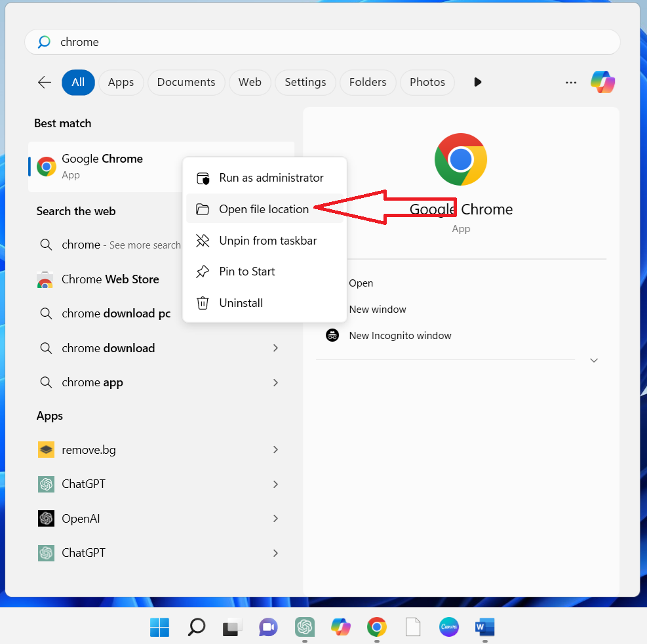Expand the remove.bg result chevron
The width and height of the screenshot is (647, 644).
pos(275,450)
